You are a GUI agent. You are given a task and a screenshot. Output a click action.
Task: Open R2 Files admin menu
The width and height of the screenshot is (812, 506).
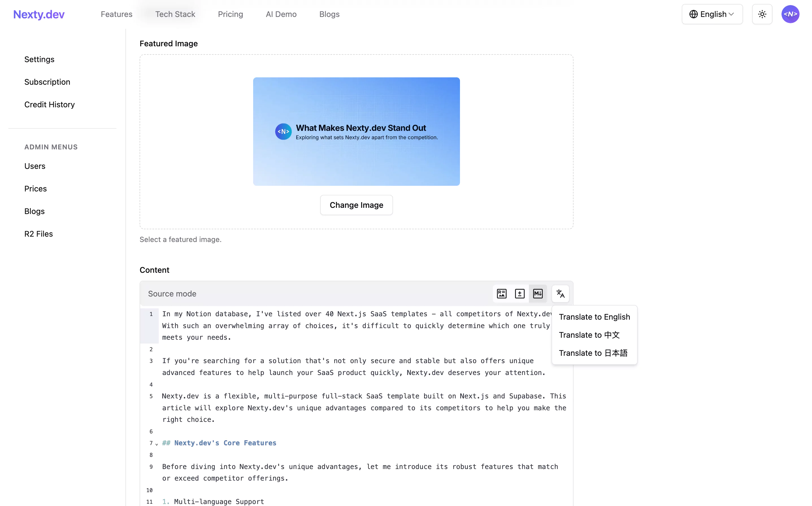(x=38, y=234)
